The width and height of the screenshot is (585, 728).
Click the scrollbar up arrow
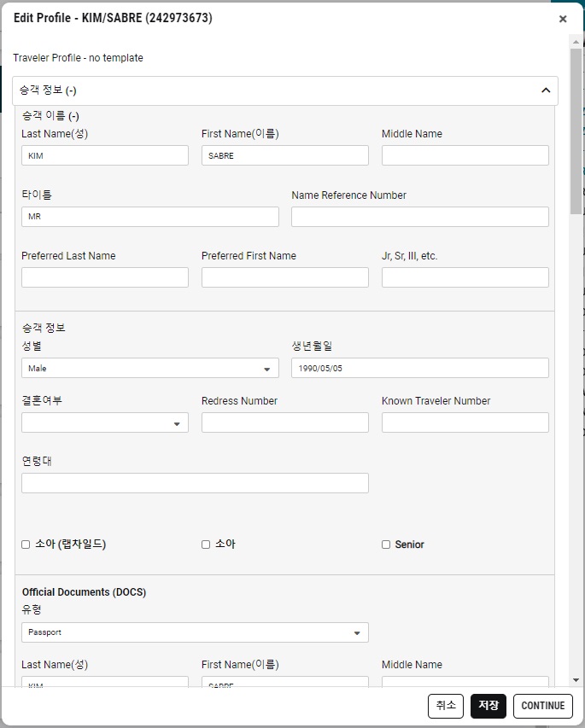click(576, 42)
